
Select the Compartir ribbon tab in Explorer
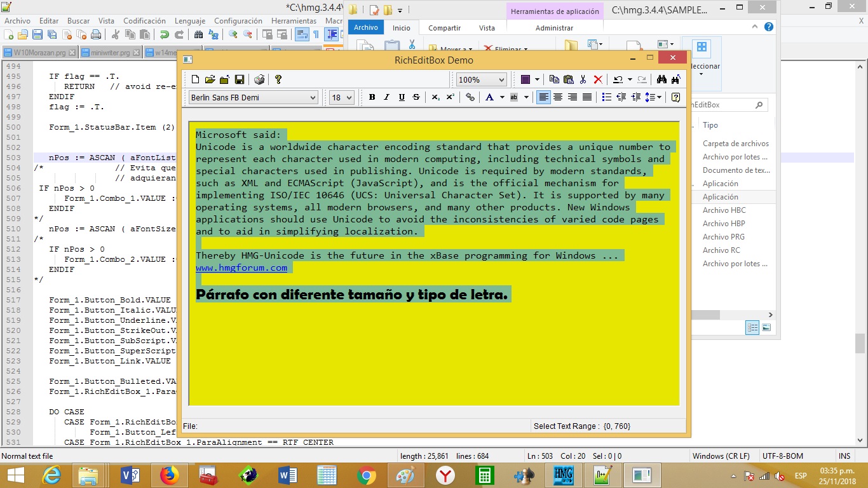pos(445,28)
